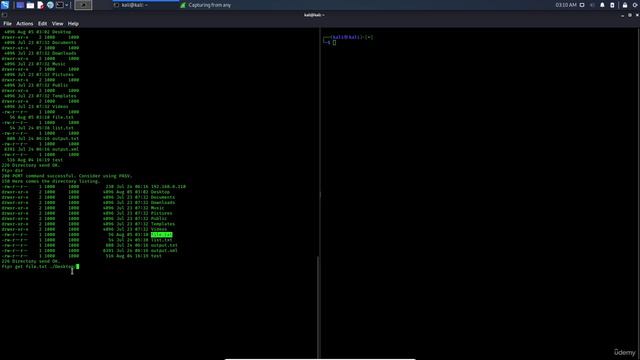
Task: Click the left terminal pane scrollbar
Action: point(318,306)
